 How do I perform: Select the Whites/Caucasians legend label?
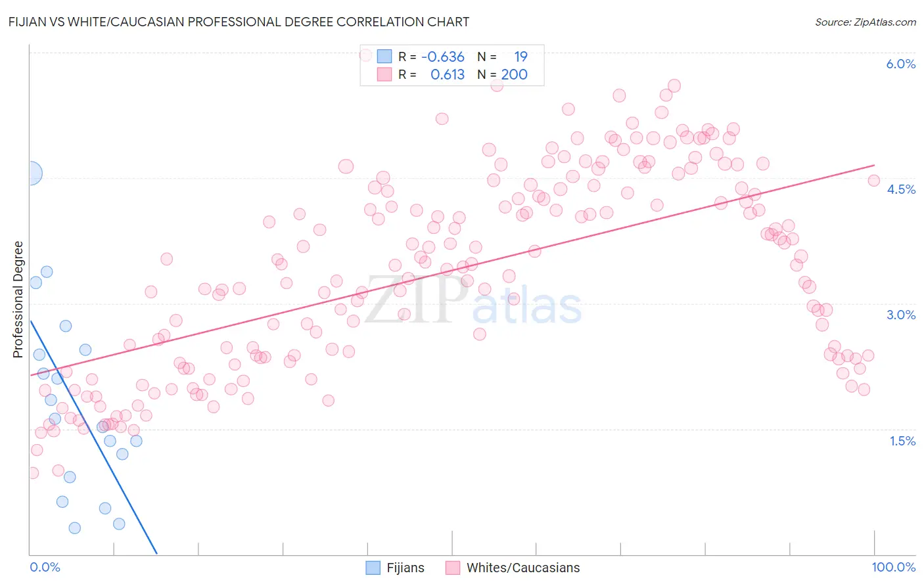(x=523, y=568)
